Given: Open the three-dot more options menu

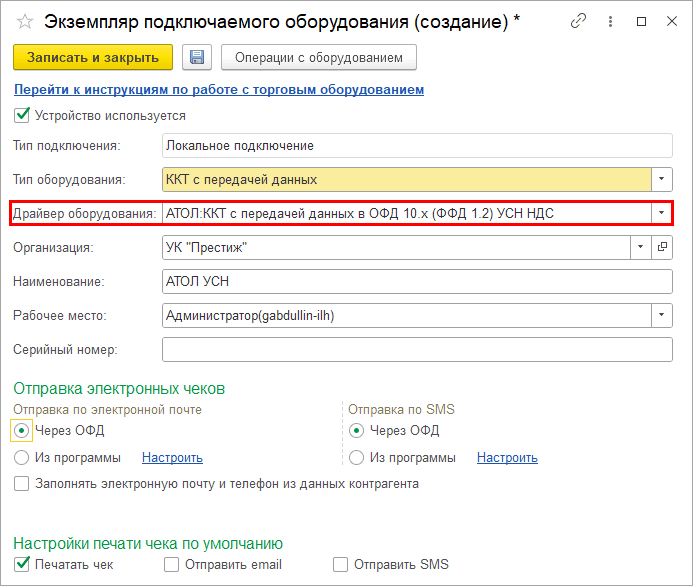Looking at the screenshot, I should tap(609, 21).
